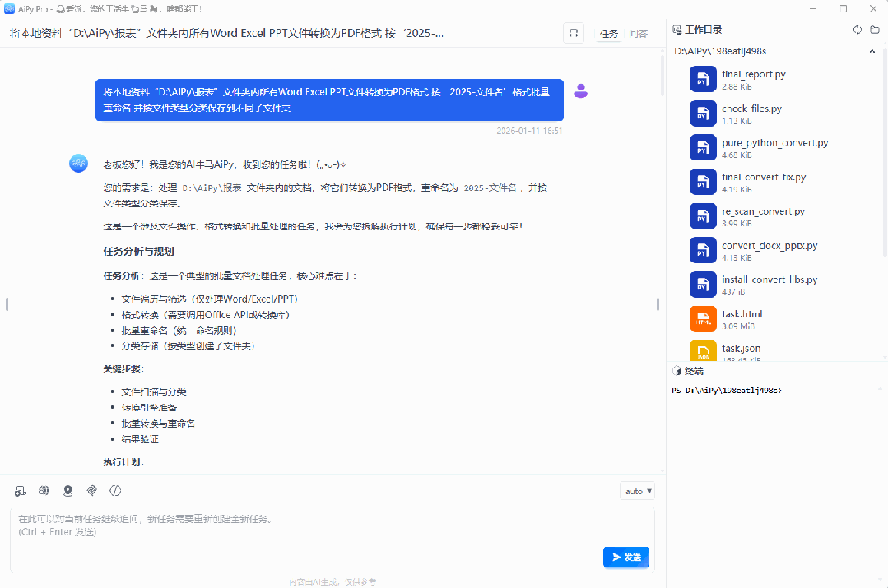The height and width of the screenshot is (588, 888).
Task: Open final_report.py file icon
Action: pos(704,79)
